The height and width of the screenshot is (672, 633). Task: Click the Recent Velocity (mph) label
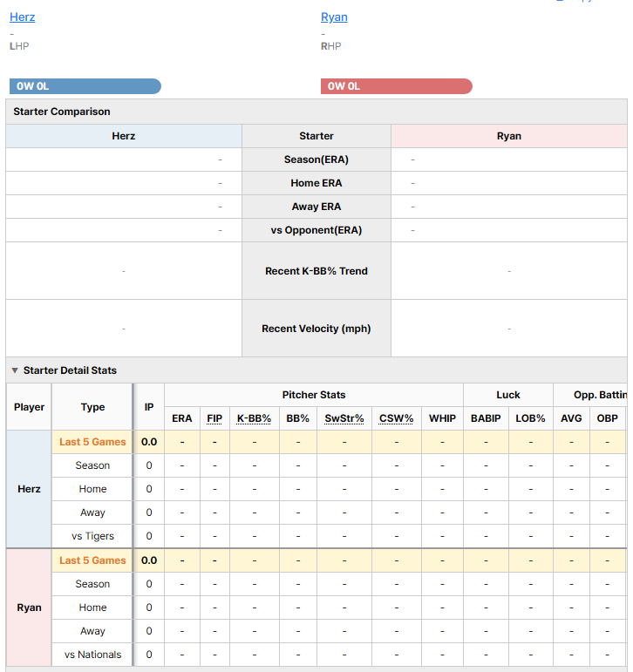316,329
